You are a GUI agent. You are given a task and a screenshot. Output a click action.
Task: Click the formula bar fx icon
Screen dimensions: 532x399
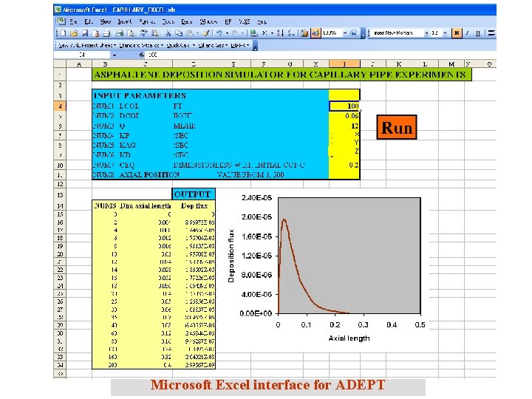[x=141, y=55]
